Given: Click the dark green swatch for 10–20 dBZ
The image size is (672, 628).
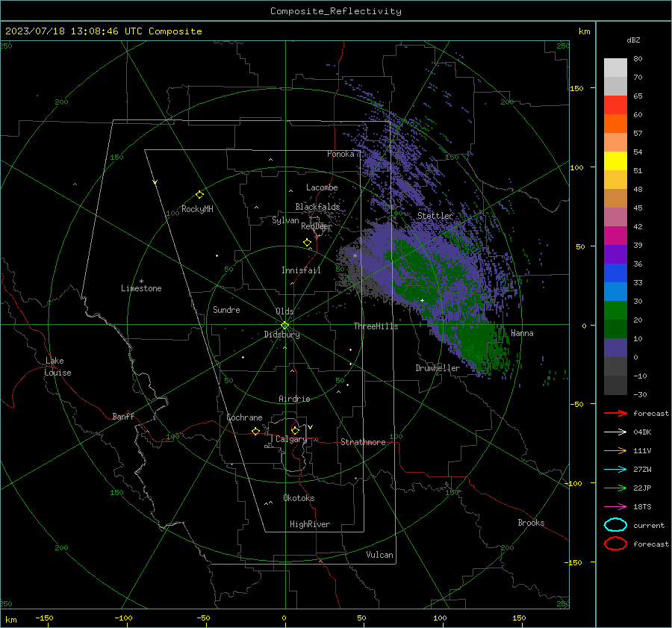Looking at the screenshot, I should pos(615,329).
